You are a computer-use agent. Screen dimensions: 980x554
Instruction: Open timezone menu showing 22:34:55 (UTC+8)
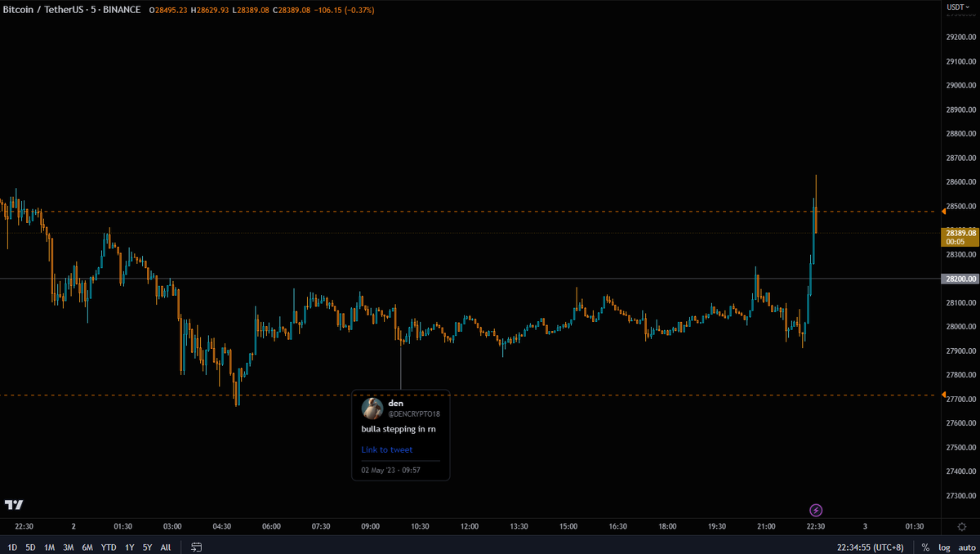[x=872, y=547]
